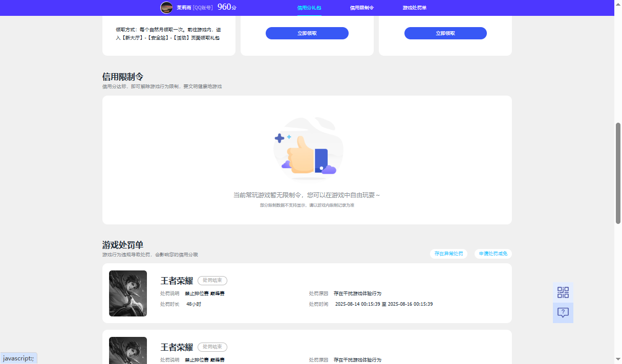This screenshot has height=364, width=622.
Task: Click the 48小时 punishment duration value
Action: coord(194,304)
